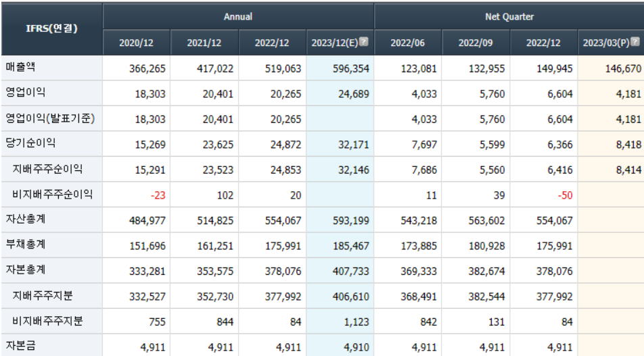Click the 15,269 net income value
Image resolution: width=644 pixels, height=356 pixels.
coord(150,145)
